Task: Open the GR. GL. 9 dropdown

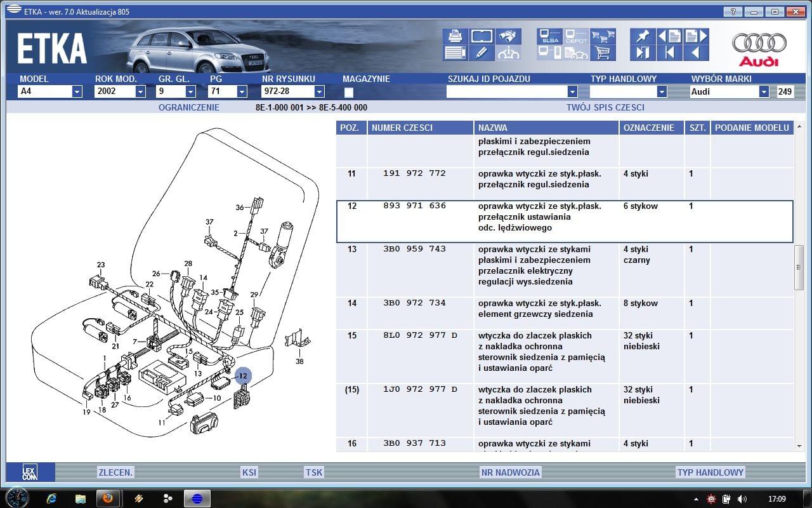Action: pos(190,91)
